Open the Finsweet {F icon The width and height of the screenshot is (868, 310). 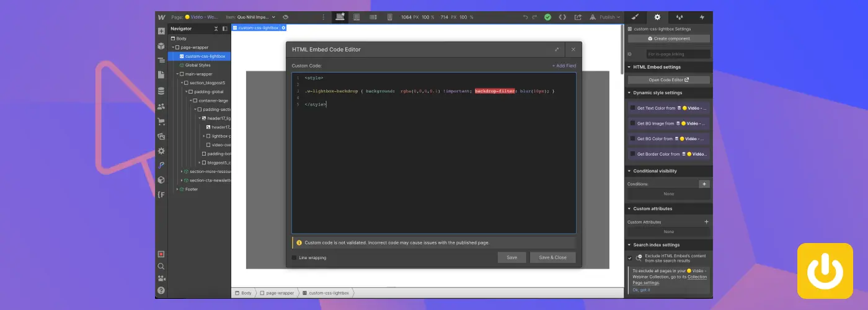point(161,195)
